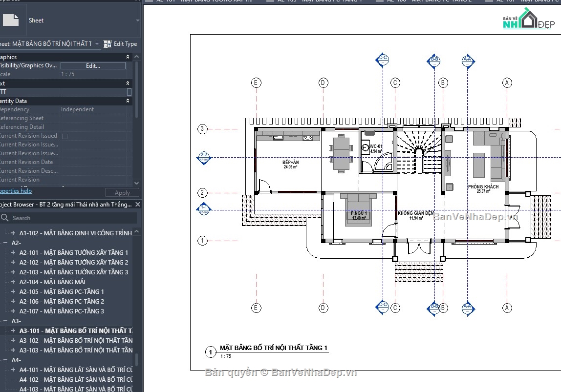
Task: Open the Properties help link
Action: [x=16, y=191]
